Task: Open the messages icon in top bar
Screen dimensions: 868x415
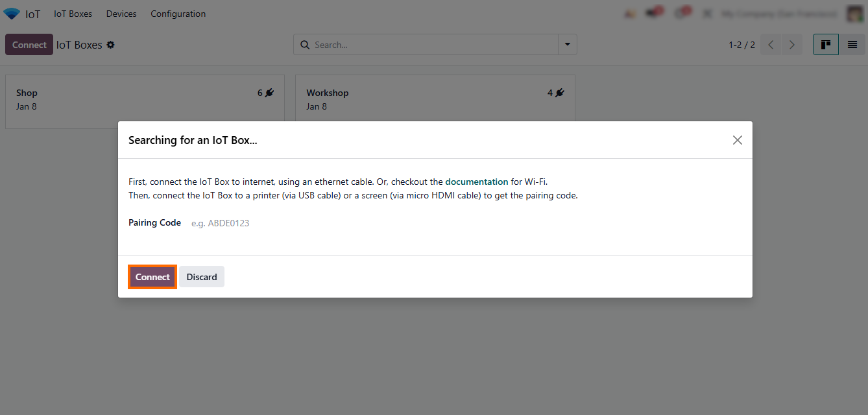Action: pos(654,13)
